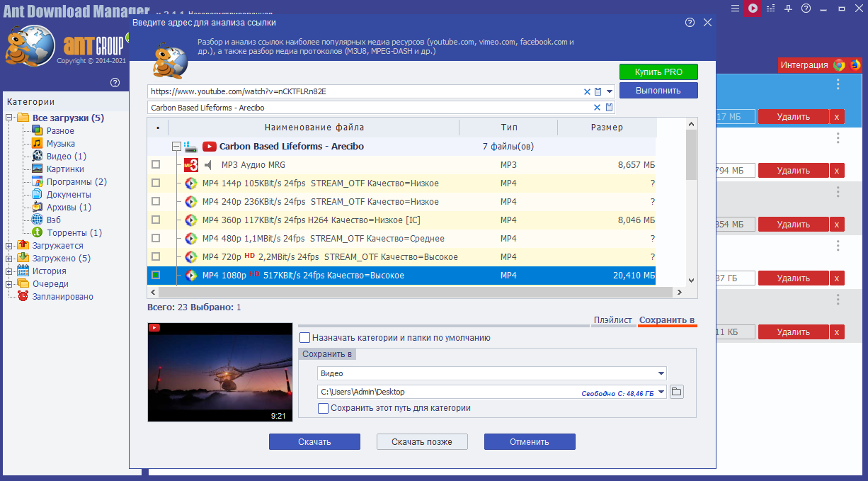Click the Выполнить button
Image resolution: width=868 pixels, height=481 pixels.
658,91
